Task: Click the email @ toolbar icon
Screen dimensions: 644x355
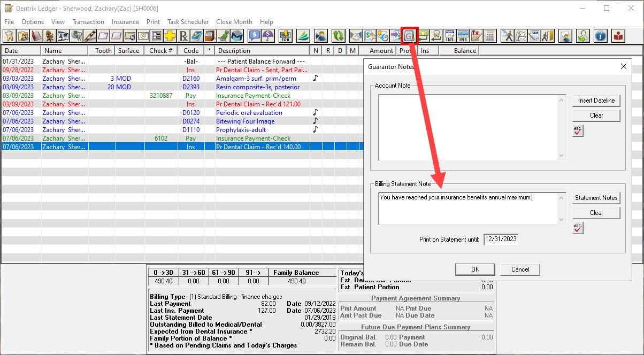Action: 143,36
